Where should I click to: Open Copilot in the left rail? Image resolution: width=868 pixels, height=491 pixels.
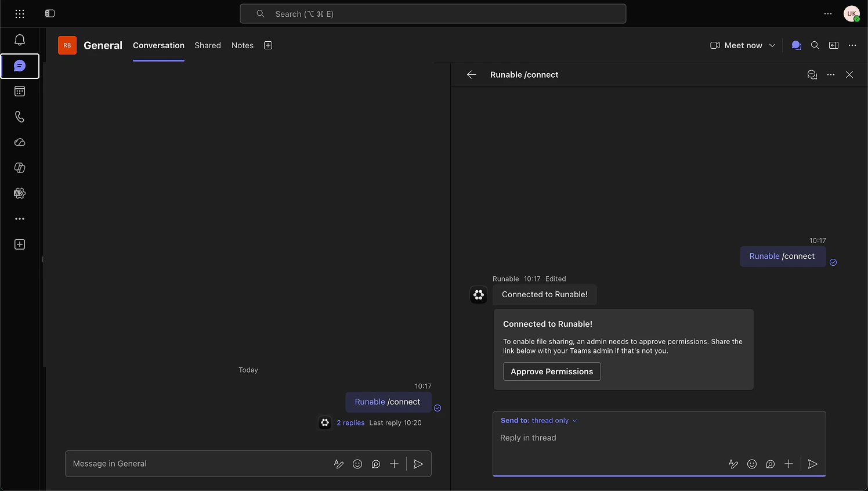20,168
